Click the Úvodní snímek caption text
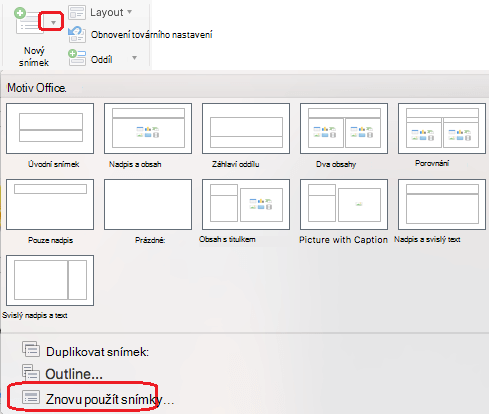489x414 pixels. [54, 164]
